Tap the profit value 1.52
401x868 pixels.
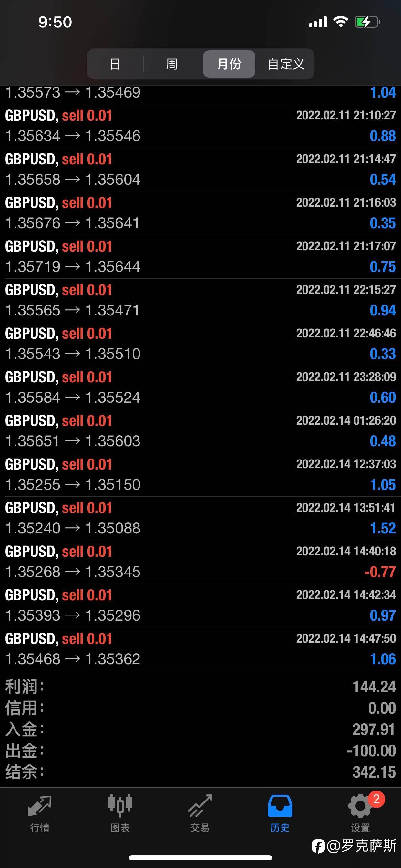pyautogui.click(x=383, y=528)
